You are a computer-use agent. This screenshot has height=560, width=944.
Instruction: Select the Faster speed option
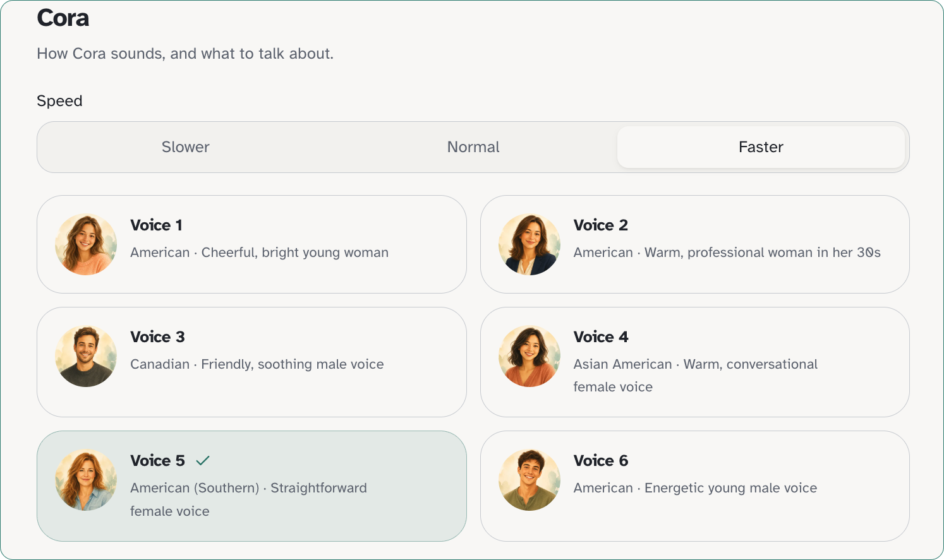(761, 147)
